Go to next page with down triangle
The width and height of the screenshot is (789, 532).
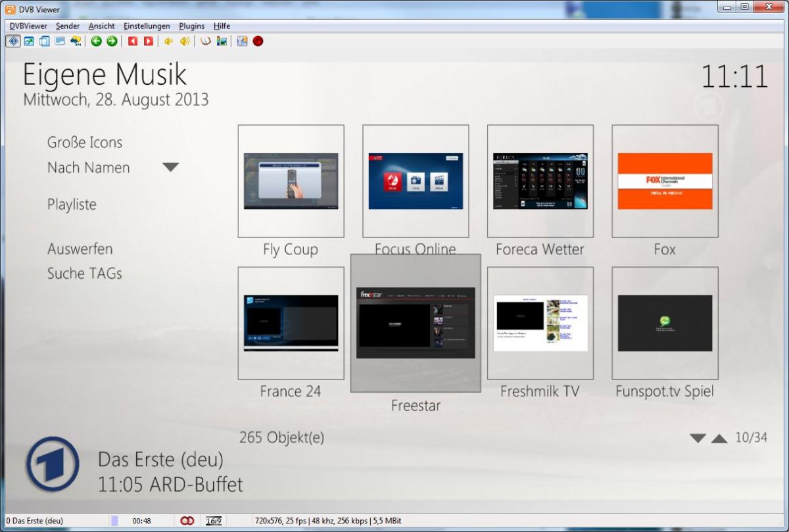(x=698, y=439)
